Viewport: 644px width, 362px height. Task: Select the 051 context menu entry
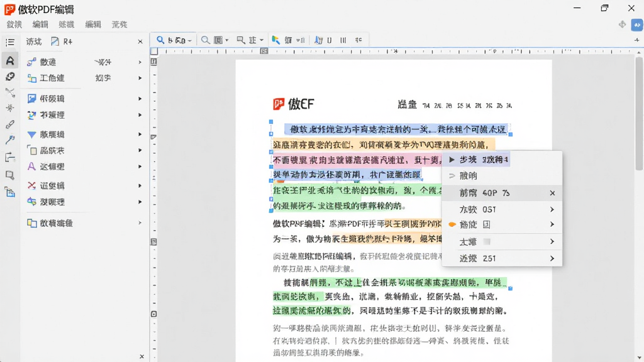tap(502, 209)
